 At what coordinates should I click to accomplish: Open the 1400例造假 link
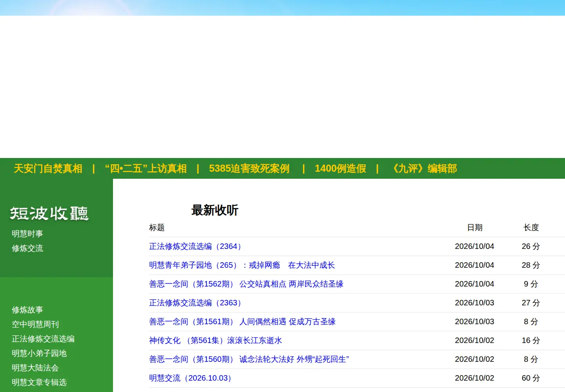click(x=340, y=169)
